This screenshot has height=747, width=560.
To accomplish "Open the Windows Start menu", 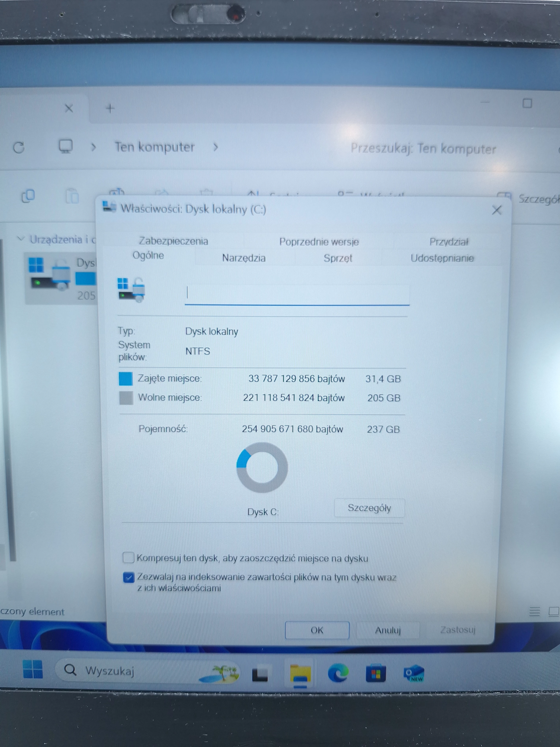I will pos(33,669).
